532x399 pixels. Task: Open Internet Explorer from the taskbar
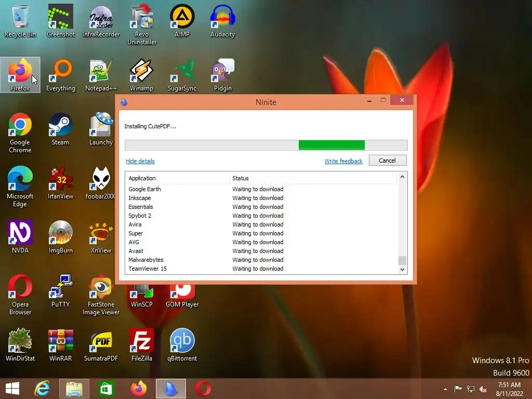click(43, 389)
